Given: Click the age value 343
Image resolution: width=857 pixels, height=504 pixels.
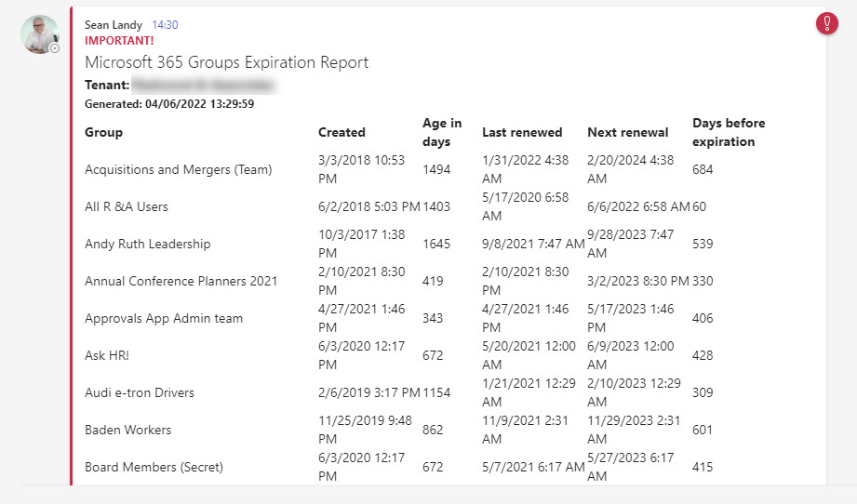Looking at the screenshot, I should [x=433, y=318].
